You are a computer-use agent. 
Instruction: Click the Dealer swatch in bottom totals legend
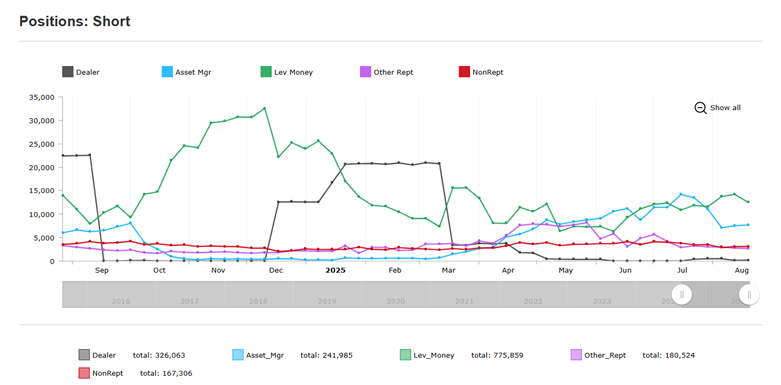84,355
